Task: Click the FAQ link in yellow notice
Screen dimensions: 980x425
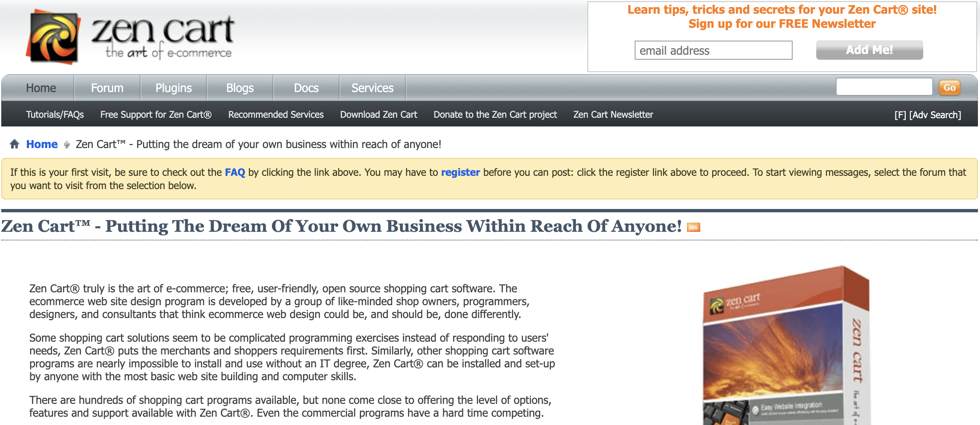Action: click(235, 172)
